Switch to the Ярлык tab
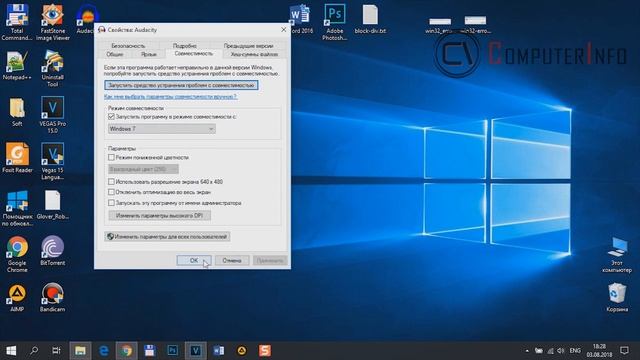This screenshot has height=360, width=640. click(x=149, y=54)
